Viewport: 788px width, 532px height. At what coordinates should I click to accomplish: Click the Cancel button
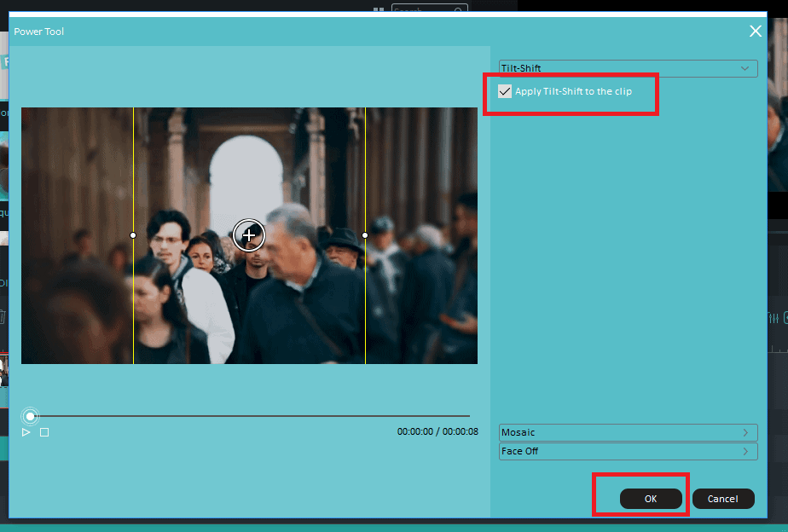[723, 499]
